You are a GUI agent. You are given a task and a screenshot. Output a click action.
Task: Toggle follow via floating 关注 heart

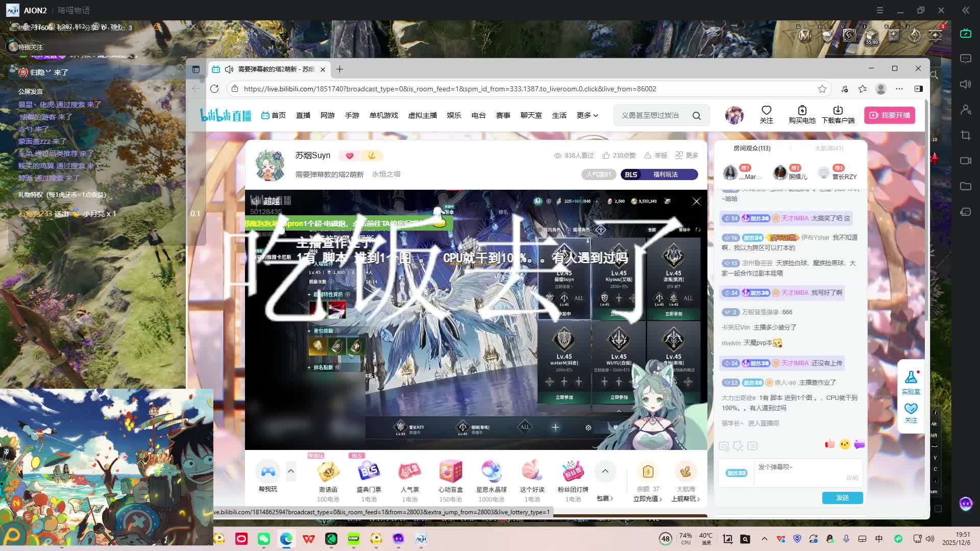click(x=911, y=409)
